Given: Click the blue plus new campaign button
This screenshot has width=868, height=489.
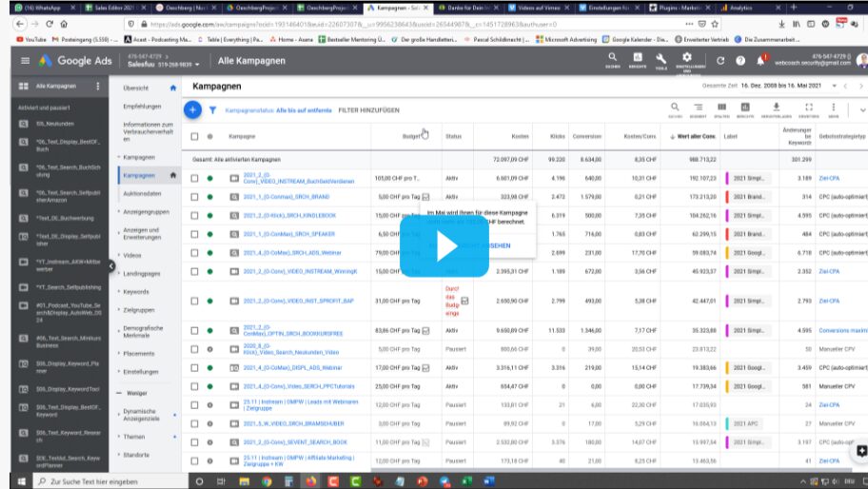Looking at the screenshot, I should (x=192, y=109).
